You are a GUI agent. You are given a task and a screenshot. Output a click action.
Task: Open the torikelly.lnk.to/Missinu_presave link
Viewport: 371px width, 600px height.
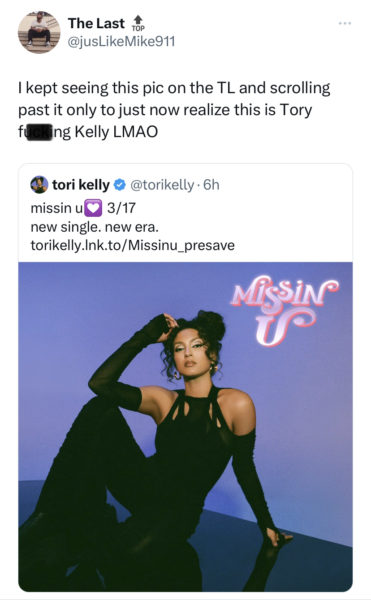coord(132,245)
